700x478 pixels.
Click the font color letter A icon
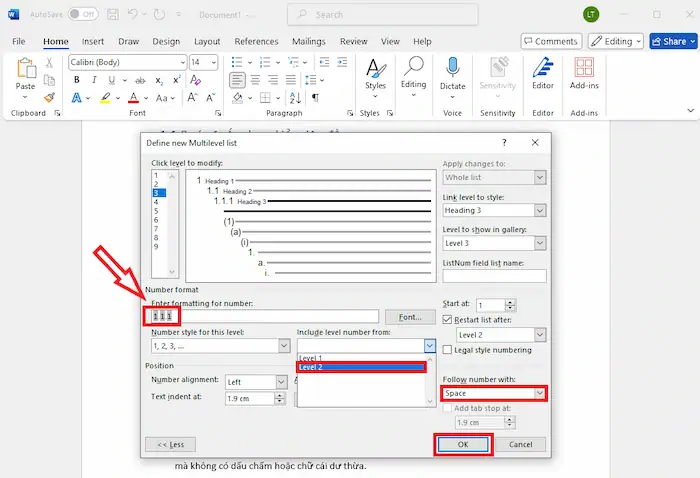coord(133,98)
